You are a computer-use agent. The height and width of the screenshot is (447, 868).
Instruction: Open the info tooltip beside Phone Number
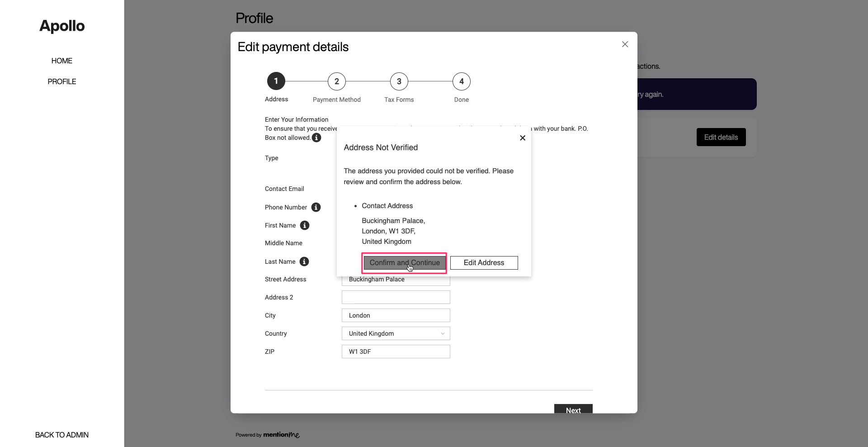click(x=316, y=207)
